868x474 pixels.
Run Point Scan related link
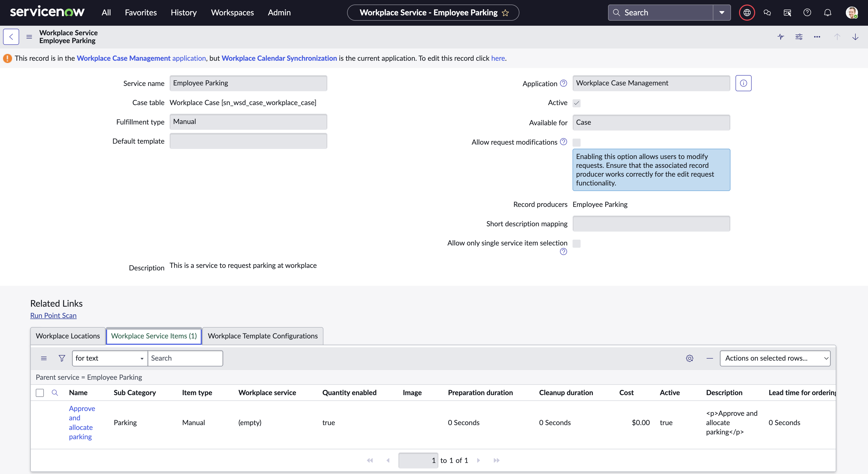53,315
